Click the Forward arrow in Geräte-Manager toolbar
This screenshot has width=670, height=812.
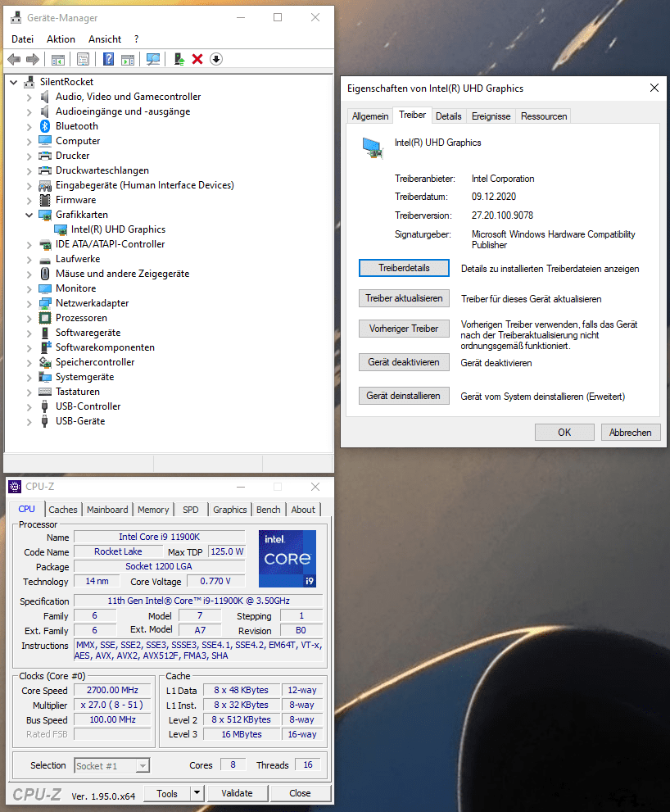pyautogui.click(x=33, y=60)
